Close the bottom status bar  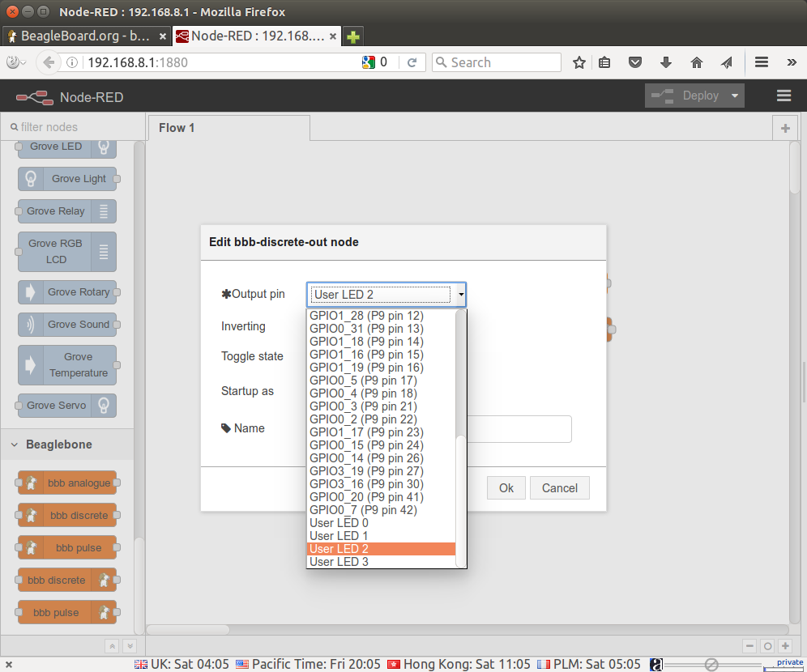[x=9, y=665]
